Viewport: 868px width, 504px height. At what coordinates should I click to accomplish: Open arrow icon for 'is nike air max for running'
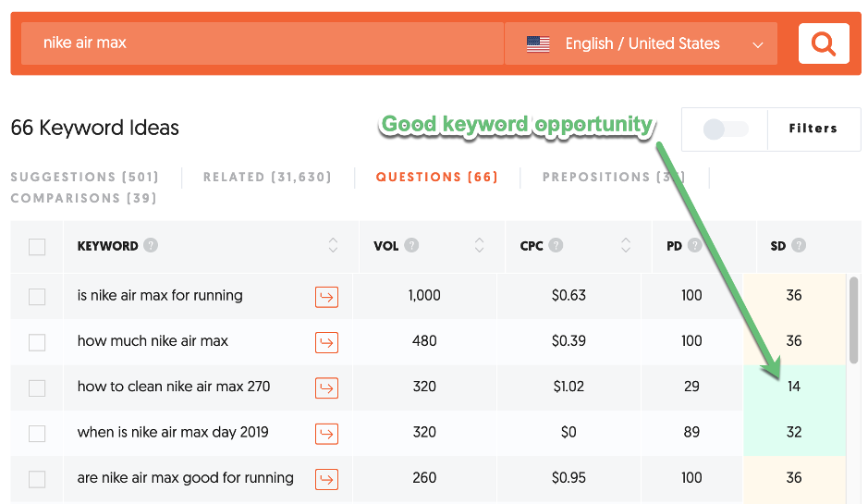[x=326, y=297]
